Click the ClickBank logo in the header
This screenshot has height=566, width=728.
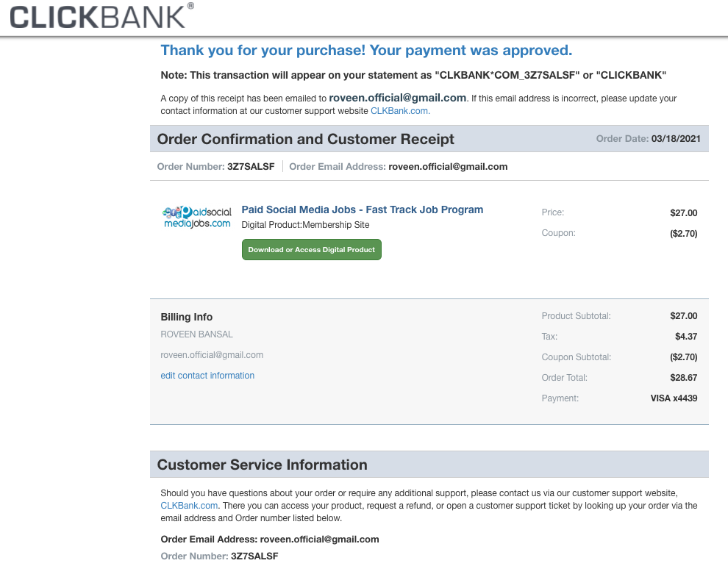(101, 16)
